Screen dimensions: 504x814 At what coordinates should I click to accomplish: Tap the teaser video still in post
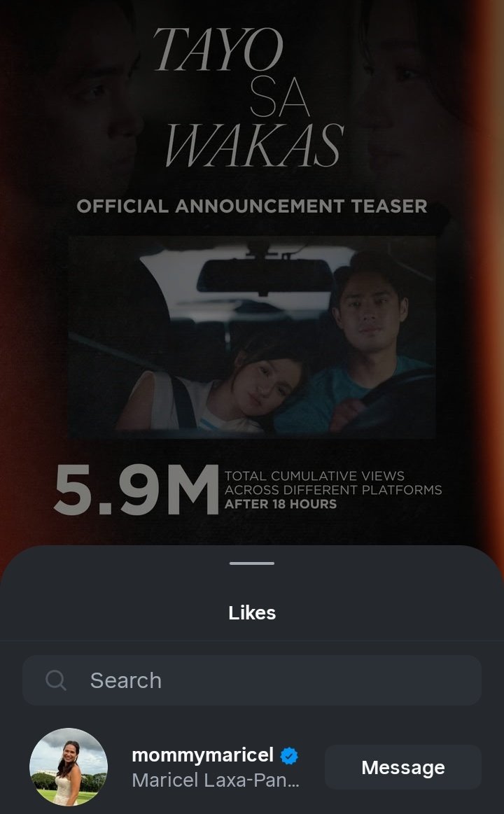coord(252,337)
